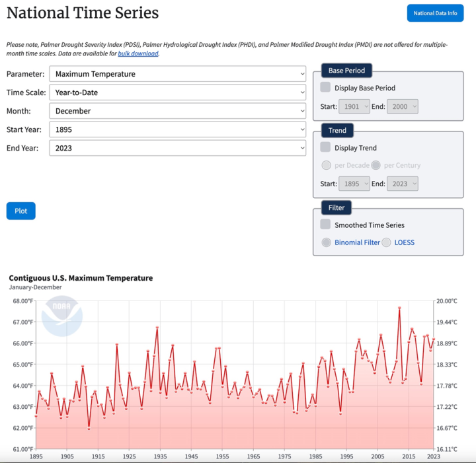This screenshot has height=463, width=476.
Task: Click the NOAA logo in the chart
Action: pyautogui.click(x=61, y=316)
